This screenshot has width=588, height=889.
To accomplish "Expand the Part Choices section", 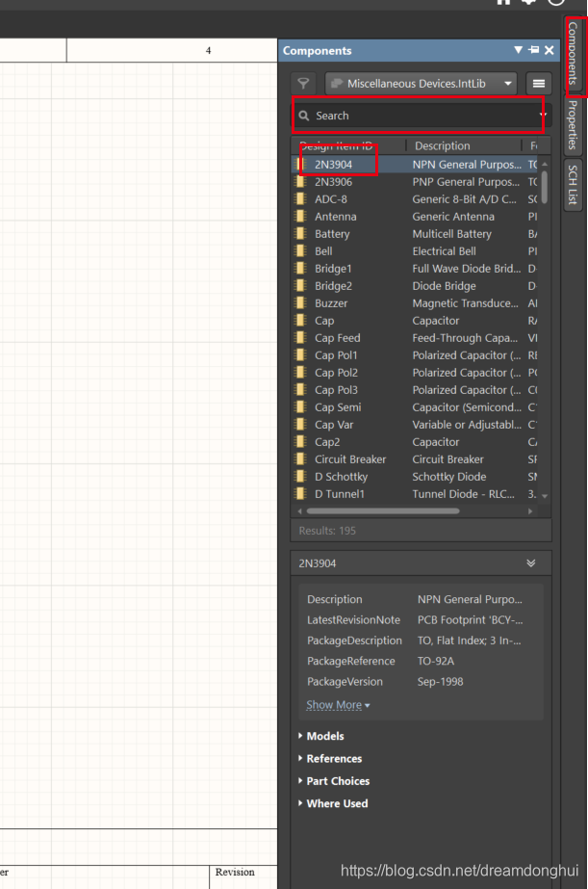I will click(x=334, y=781).
